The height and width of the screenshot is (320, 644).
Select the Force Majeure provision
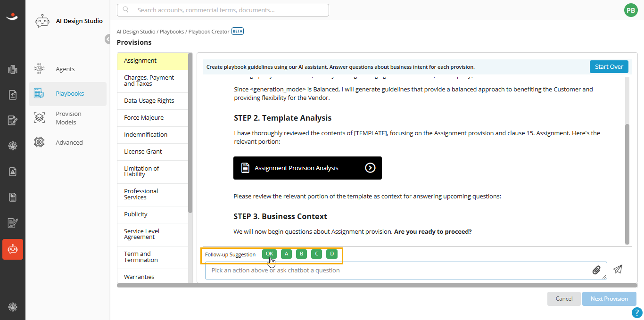[x=152, y=117]
